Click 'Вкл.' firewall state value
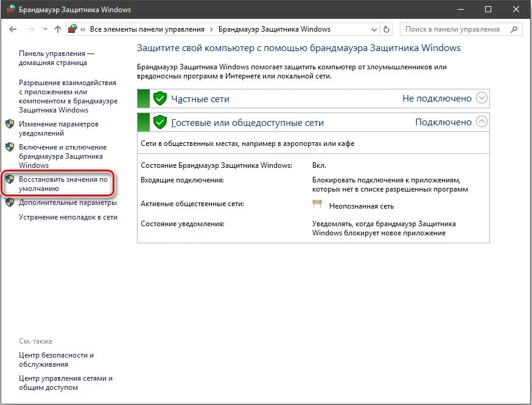This screenshot has height=405, width=532. 319,165
